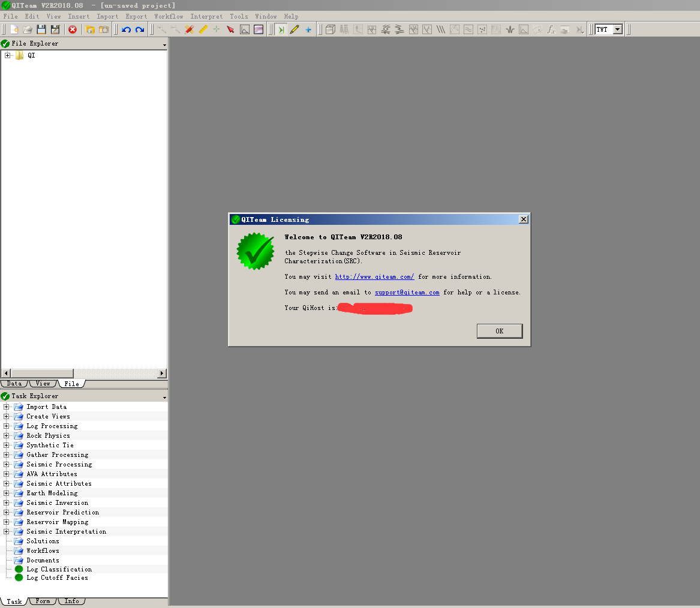Switch to the Form tab

point(43,601)
